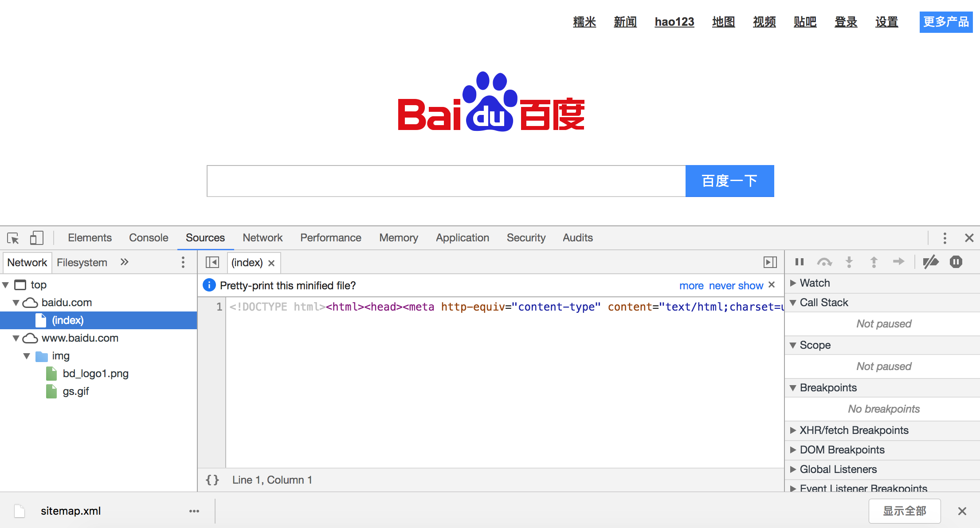Click the Baidu search input field
The image size is (980, 528).
[x=447, y=181]
